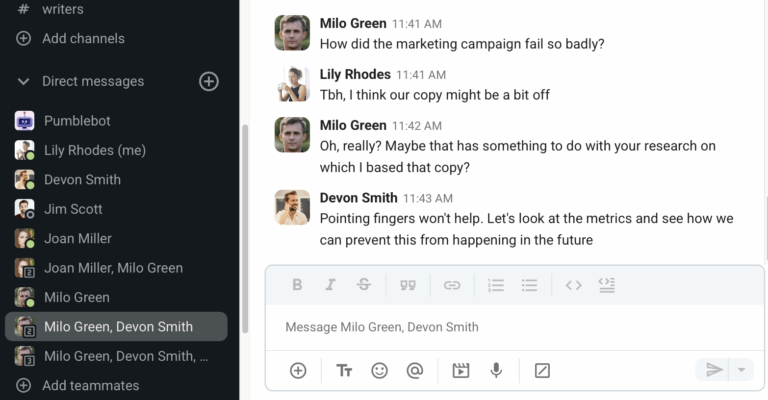Click Add channels
This screenshot has width=768, height=400.
83,38
